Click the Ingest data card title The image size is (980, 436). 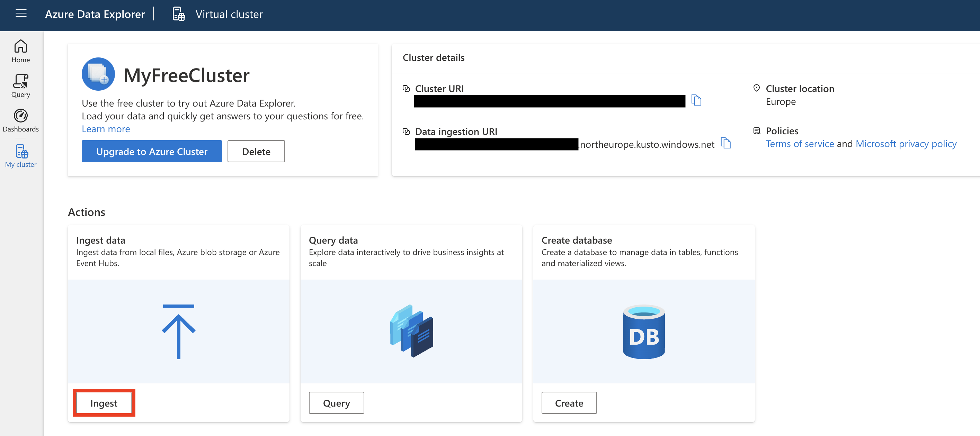tap(101, 240)
